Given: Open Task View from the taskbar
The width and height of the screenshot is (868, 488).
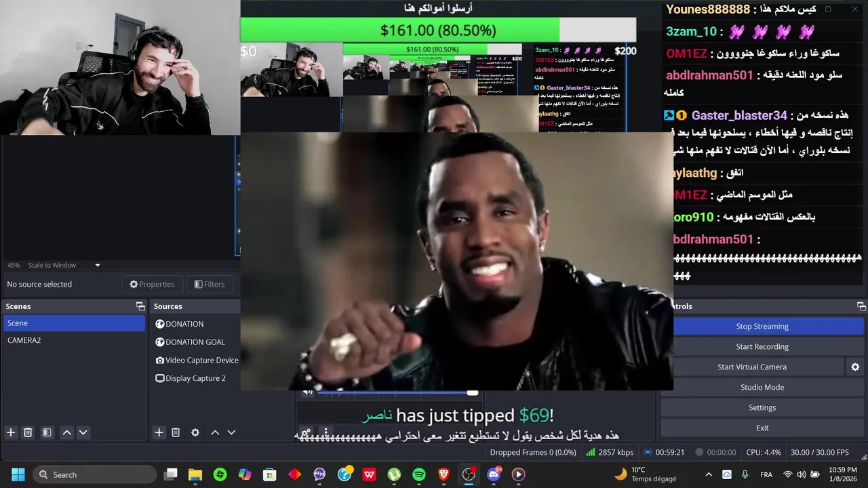Looking at the screenshot, I should pyautogui.click(x=171, y=474).
